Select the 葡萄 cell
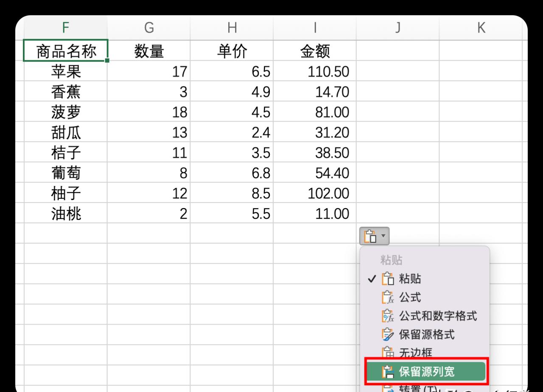543x392 pixels. coord(66,173)
